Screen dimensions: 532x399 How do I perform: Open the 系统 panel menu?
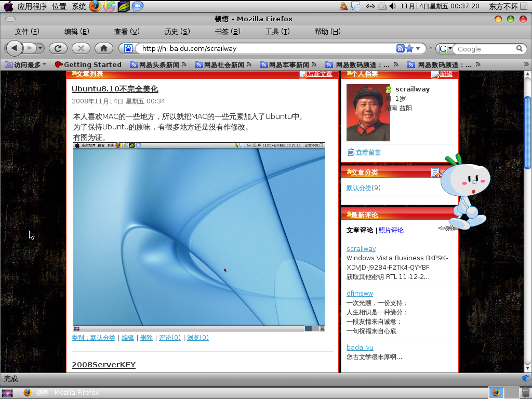79,6
